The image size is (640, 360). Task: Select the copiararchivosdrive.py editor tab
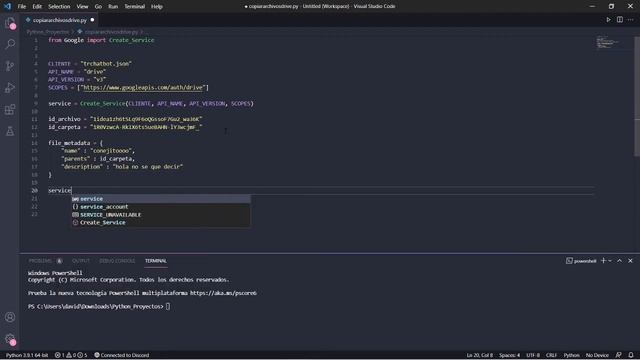tap(60, 20)
